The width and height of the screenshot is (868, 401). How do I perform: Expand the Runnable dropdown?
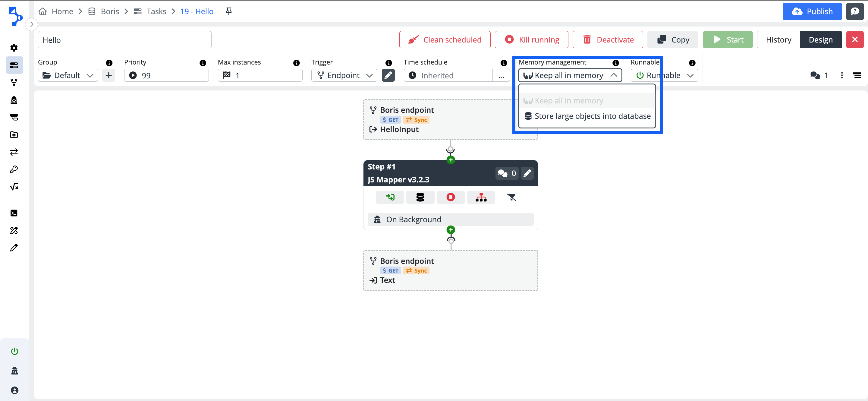pyautogui.click(x=664, y=75)
